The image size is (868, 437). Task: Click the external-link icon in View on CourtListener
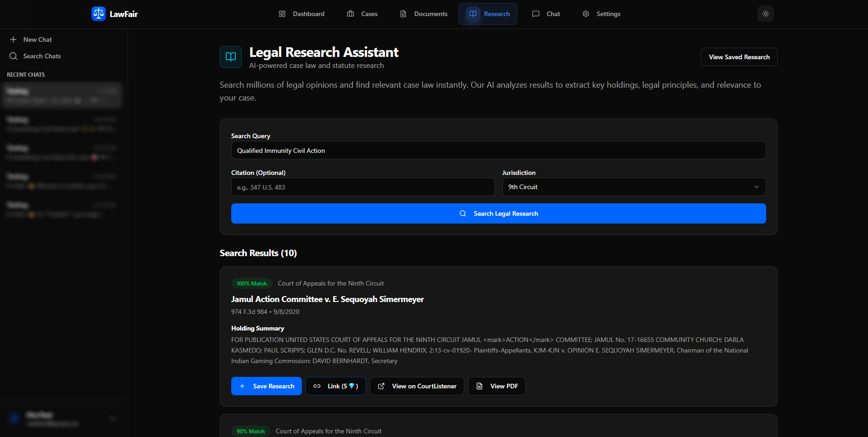pos(381,386)
